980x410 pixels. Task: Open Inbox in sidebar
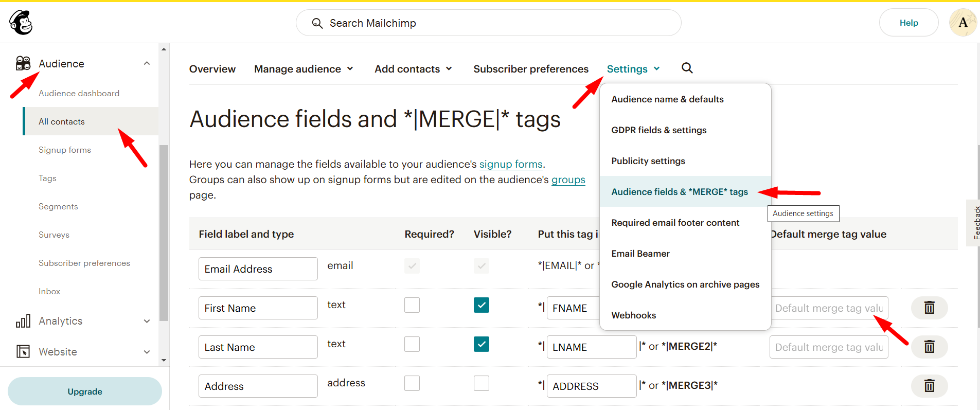click(49, 291)
